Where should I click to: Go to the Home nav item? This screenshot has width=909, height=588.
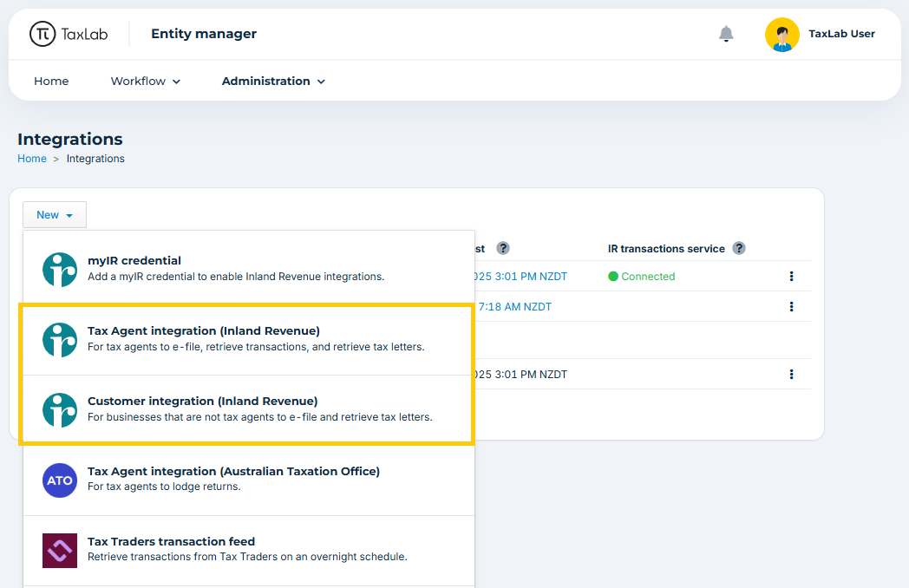(51, 82)
